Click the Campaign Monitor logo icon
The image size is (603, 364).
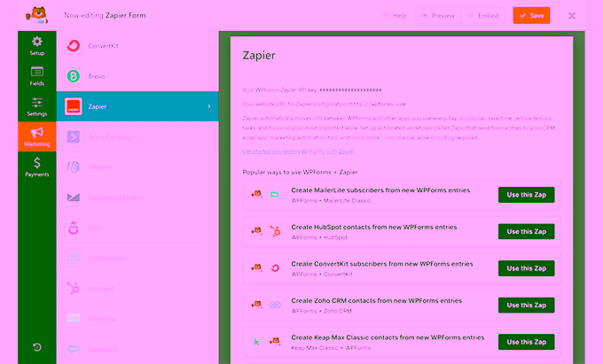pos(73,197)
